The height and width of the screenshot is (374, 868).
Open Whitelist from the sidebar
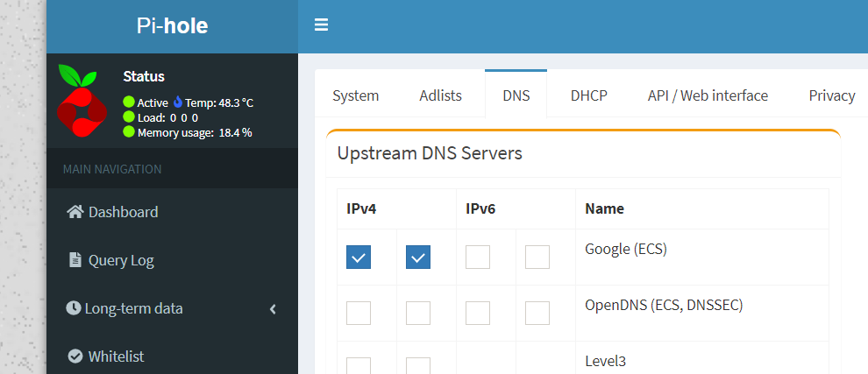click(172, 356)
